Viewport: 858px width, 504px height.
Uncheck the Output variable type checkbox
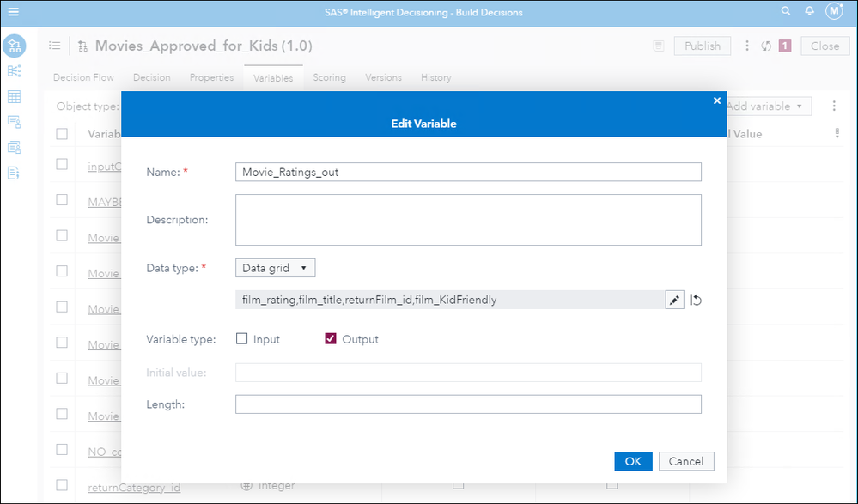331,339
